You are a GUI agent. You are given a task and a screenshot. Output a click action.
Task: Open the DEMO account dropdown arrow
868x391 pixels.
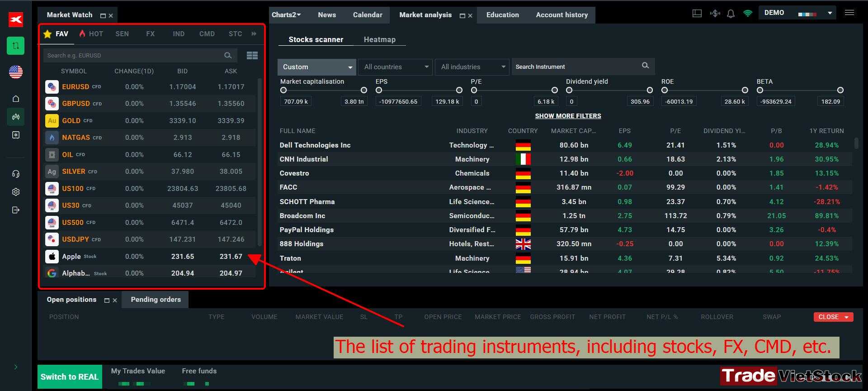(x=830, y=13)
